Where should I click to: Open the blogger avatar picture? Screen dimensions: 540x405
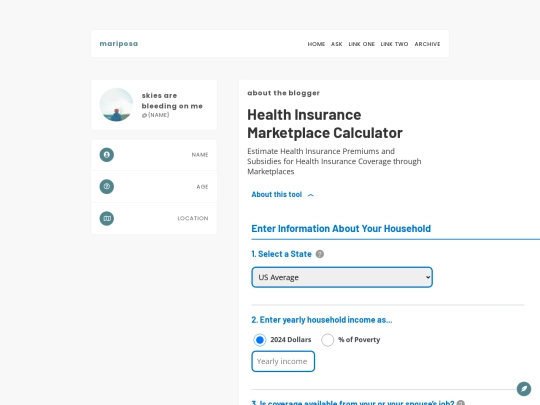[116, 105]
